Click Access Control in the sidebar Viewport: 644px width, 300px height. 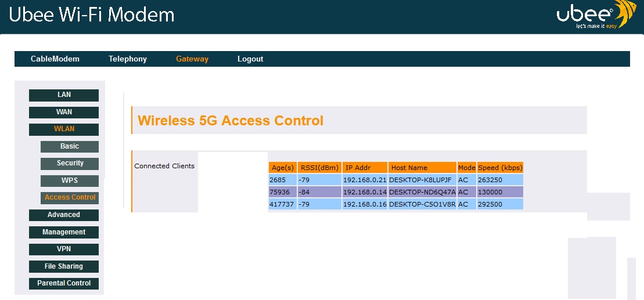[x=70, y=197]
